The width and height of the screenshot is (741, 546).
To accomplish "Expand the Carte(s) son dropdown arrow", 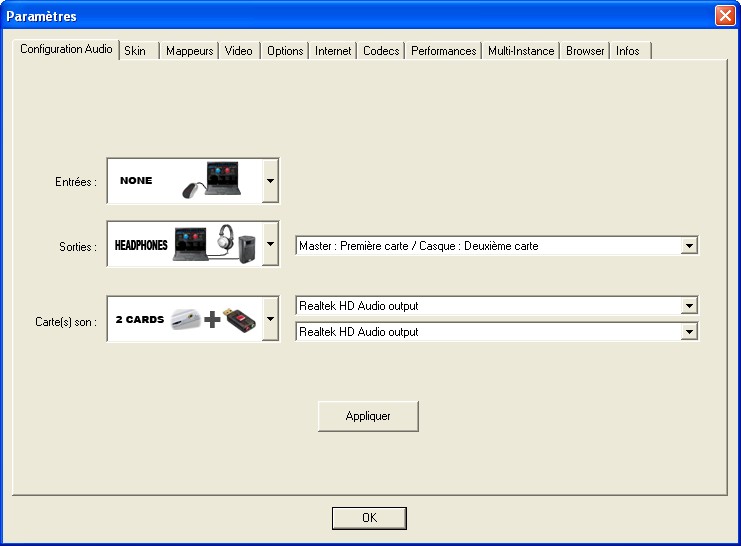I will coord(270,320).
